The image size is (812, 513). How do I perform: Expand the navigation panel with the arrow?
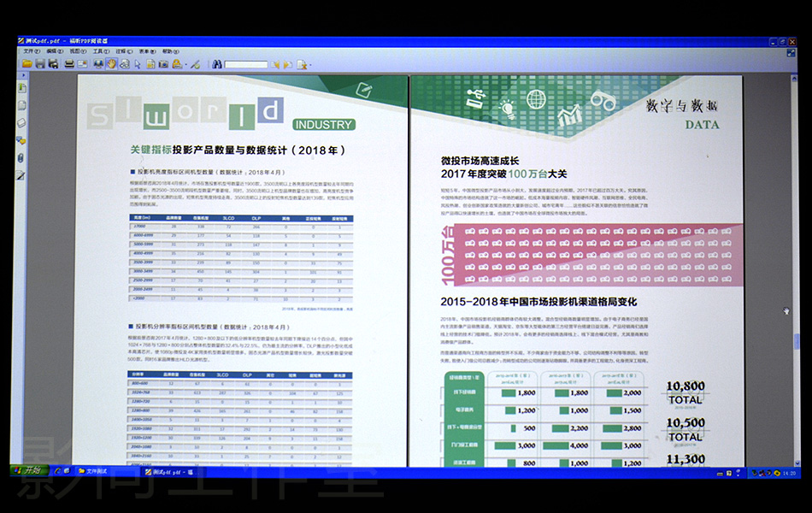[x=23, y=75]
